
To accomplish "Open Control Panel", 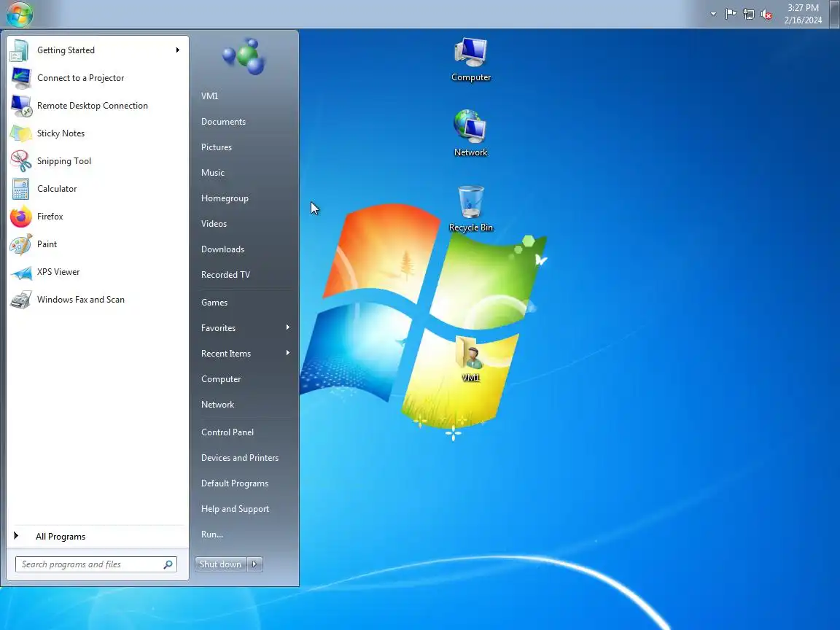I will click(x=227, y=432).
